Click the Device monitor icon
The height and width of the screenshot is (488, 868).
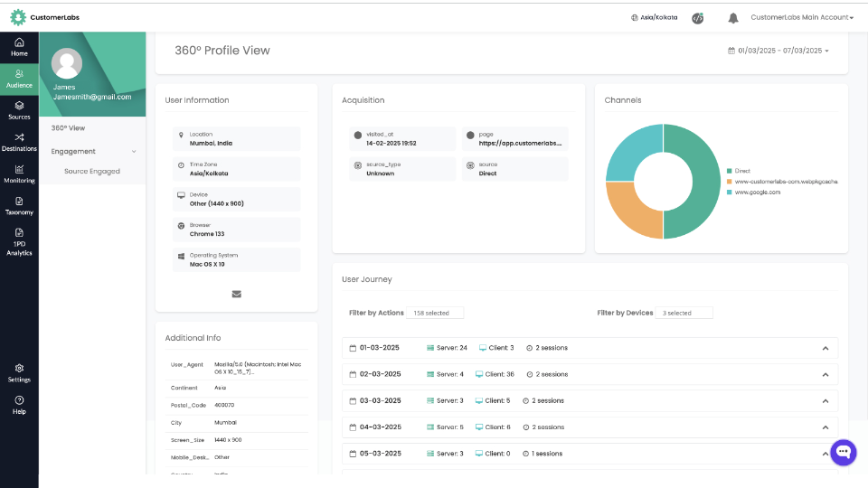coord(181,195)
